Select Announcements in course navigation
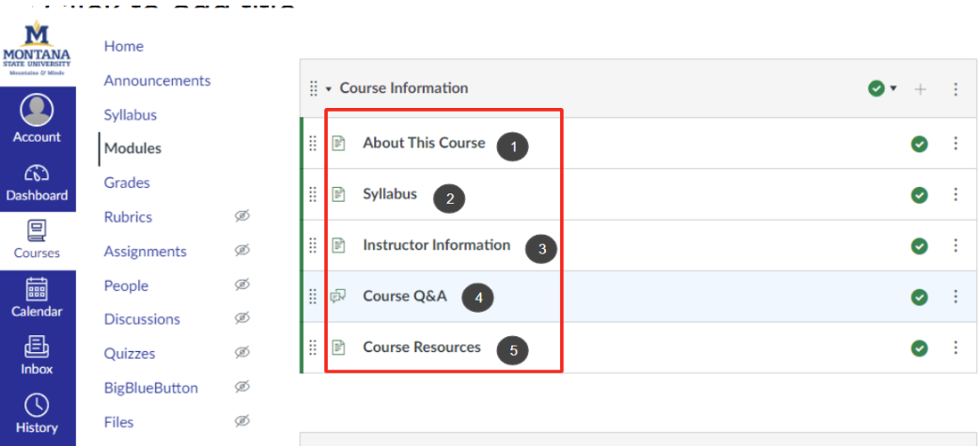The width and height of the screenshot is (980, 446). (x=157, y=81)
